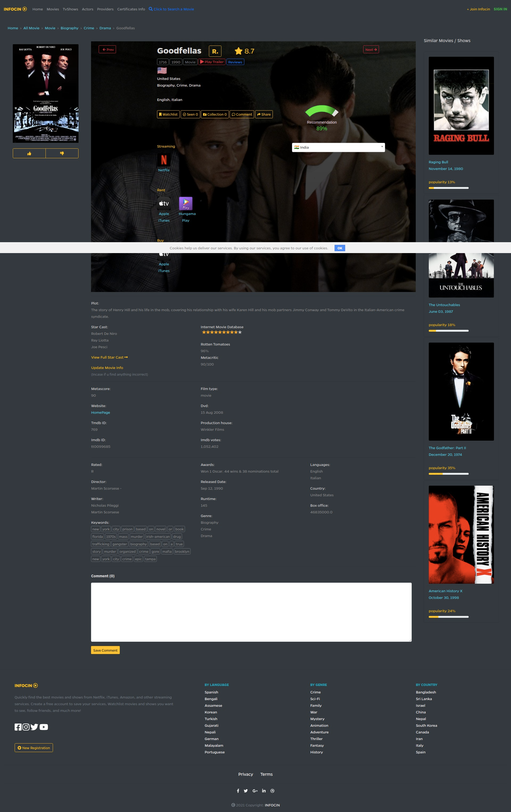Screen dimensions: 511x812
Task: Open the Netflix streaming icon
Action: pyautogui.click(x=164, y=160)
